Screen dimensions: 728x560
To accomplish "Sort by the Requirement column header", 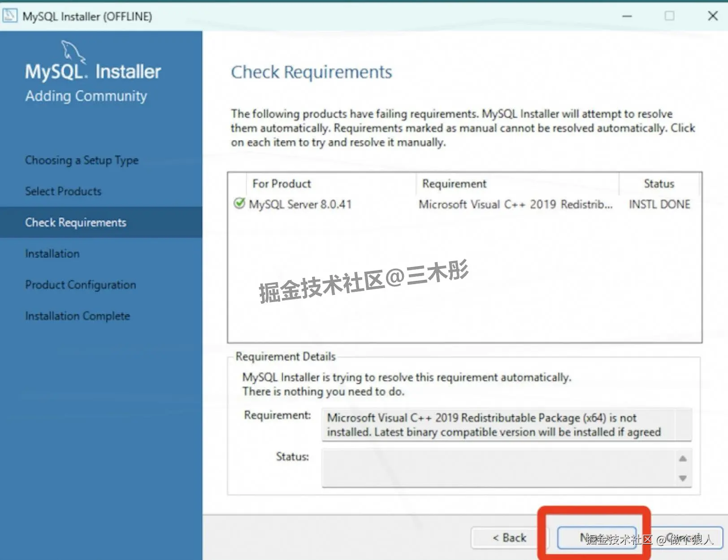I will (453, 183).
